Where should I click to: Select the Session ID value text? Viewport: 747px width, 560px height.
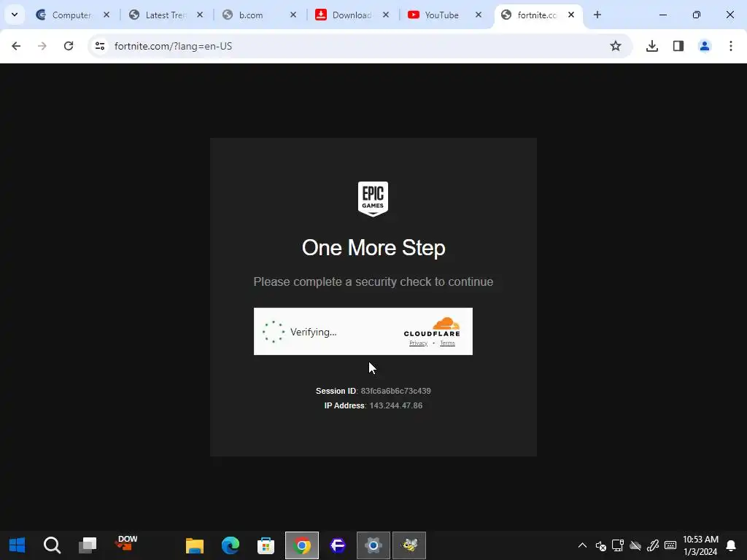396,391
